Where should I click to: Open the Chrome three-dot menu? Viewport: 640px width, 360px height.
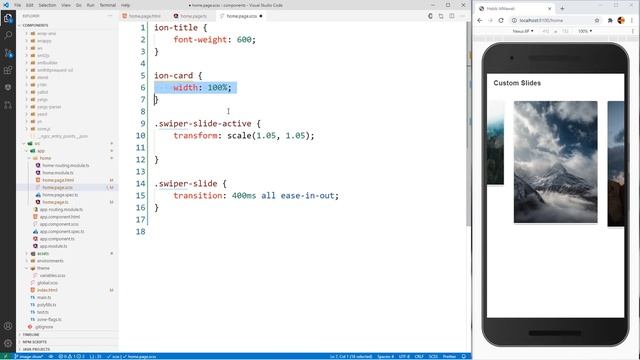[x=633, y=20]
